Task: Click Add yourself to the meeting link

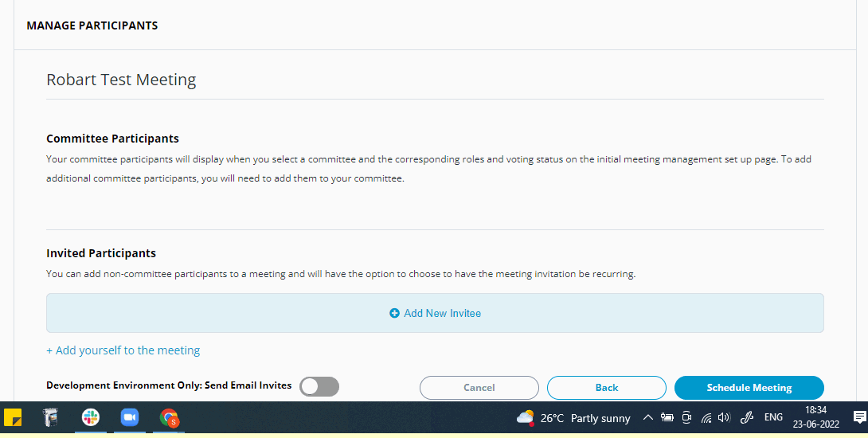Action: 123,350
